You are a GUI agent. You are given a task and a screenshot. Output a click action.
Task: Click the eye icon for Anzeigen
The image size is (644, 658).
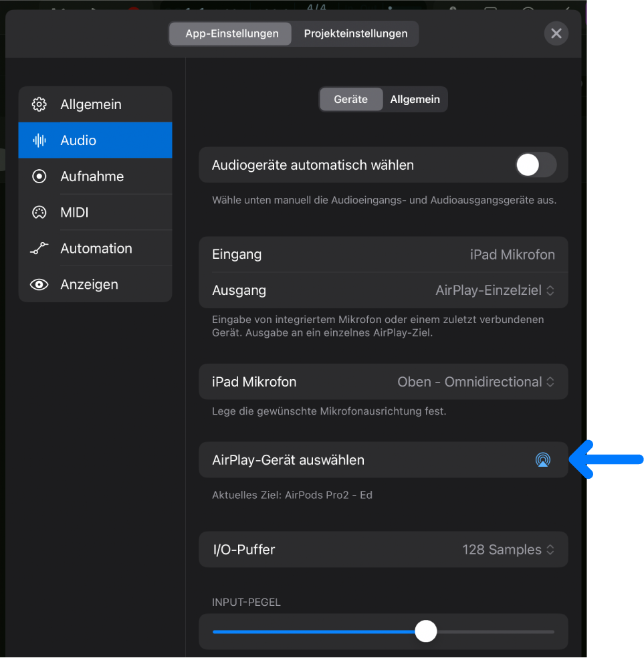point(39,285)
